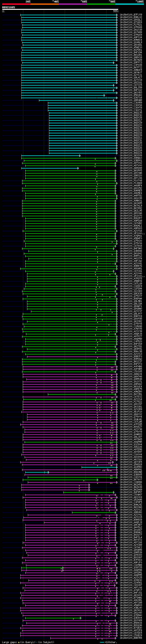Click the cyan alignment bar for UniRef100_C3UVR9
146x644 pixels.
click(x=83, y=103)
